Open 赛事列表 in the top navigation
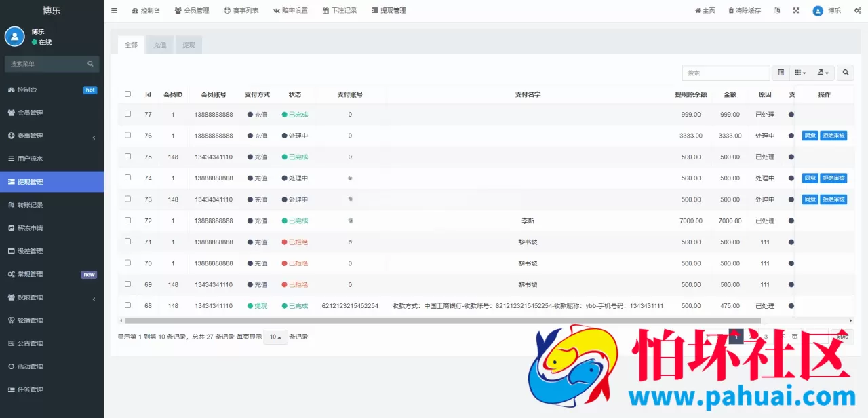868x418 pixels. 241,10
